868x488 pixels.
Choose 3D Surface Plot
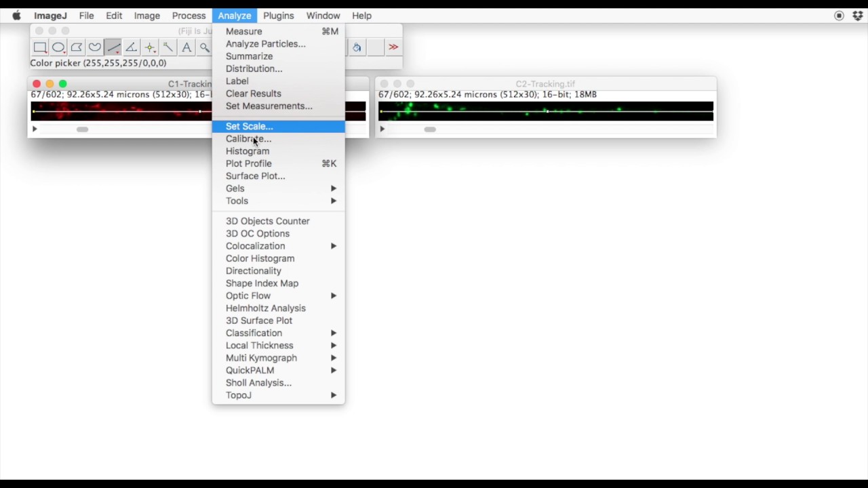tap(278, 321)
